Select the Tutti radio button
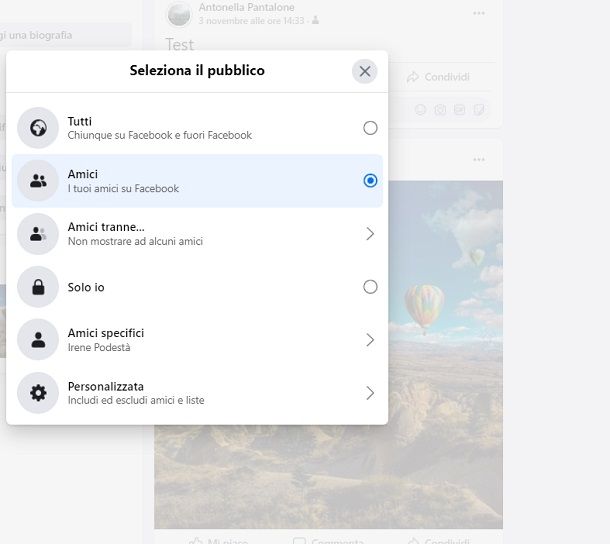 [x=370, y=128]
